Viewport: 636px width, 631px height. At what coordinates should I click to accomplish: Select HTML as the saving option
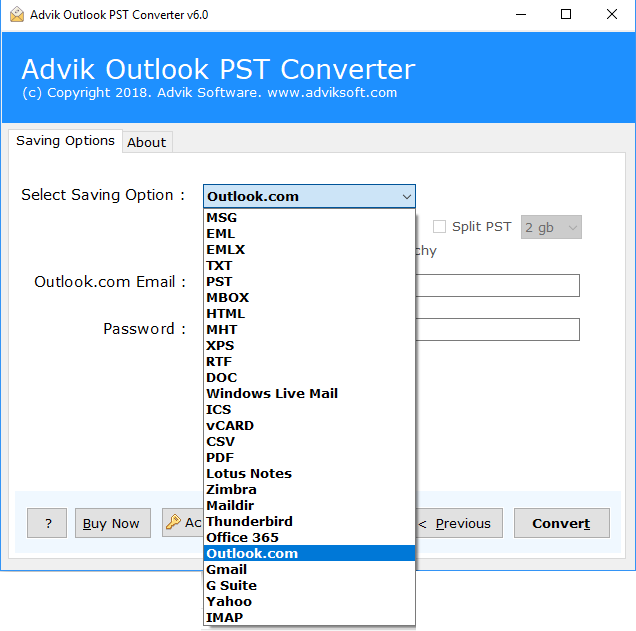point(309,313)
